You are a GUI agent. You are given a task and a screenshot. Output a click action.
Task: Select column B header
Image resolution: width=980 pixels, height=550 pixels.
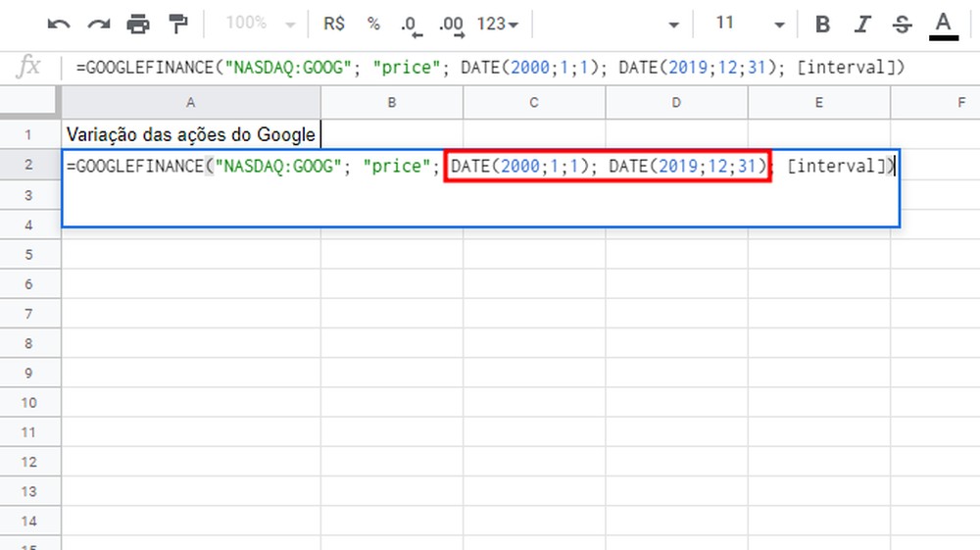392,103
